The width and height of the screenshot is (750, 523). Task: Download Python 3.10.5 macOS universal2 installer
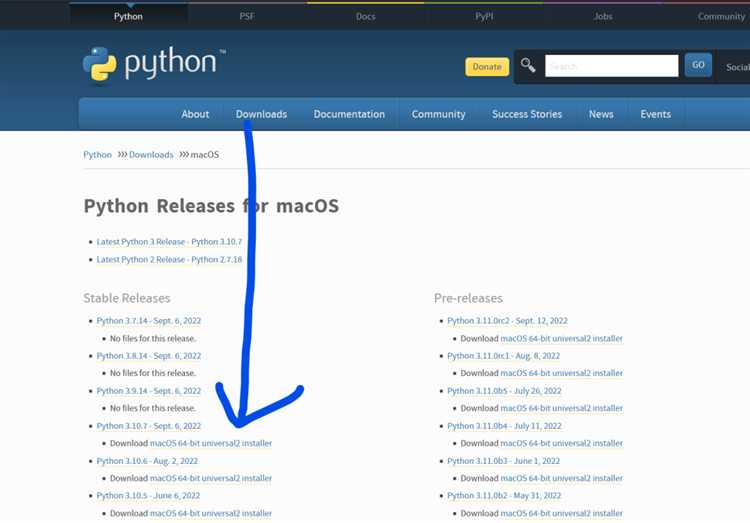(211, 513)
